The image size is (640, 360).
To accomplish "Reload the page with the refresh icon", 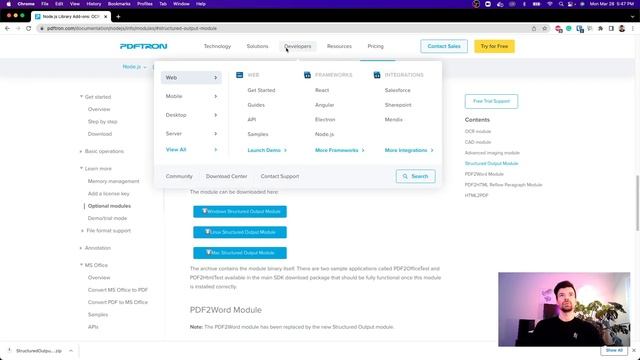I will coord(29,28).
